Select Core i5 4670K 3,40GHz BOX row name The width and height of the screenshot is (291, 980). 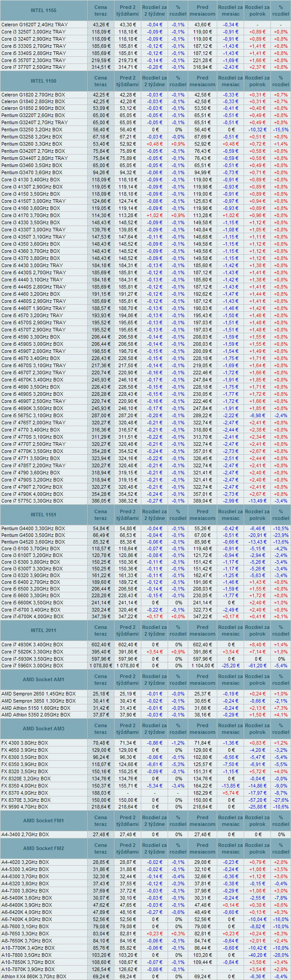[x=32, y=380]
